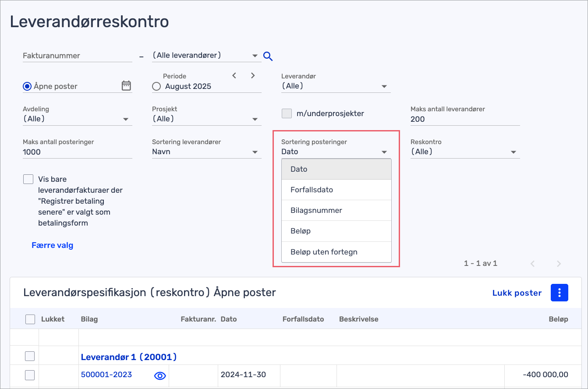
Task: Click into the Fakturanummer input field
Action: (77, 56)
